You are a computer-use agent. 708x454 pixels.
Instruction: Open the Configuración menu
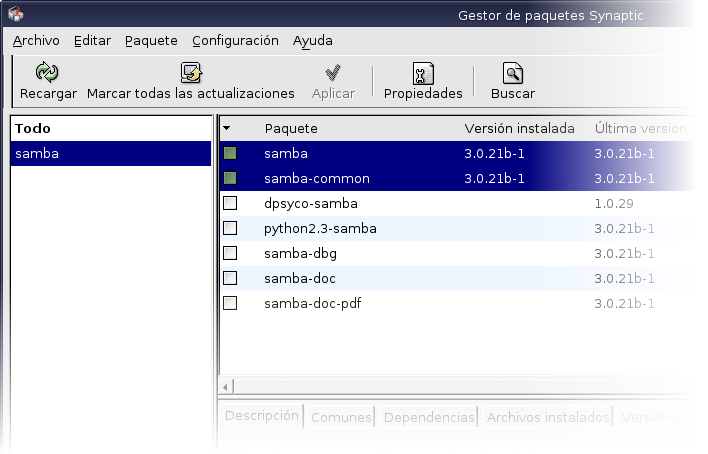pos(235,41)
